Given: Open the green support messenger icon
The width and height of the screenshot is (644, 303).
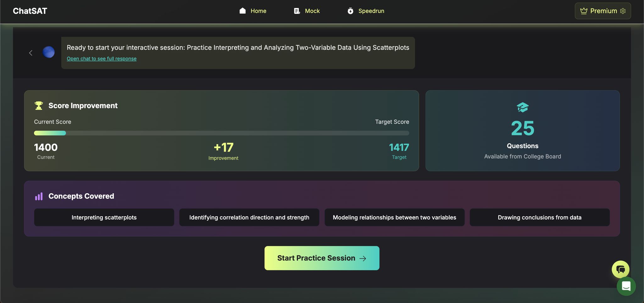Looking at the screenshot, I should 626,286.
